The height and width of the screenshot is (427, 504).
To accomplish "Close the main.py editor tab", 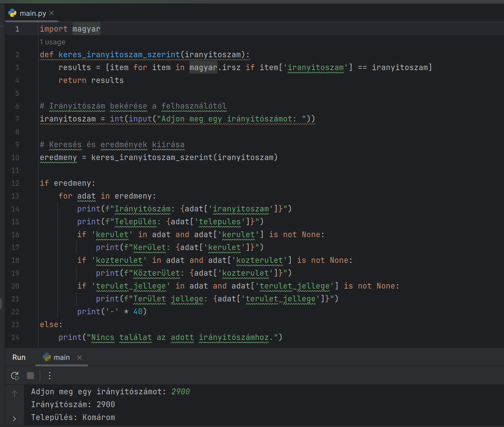I will click(52, 13).
